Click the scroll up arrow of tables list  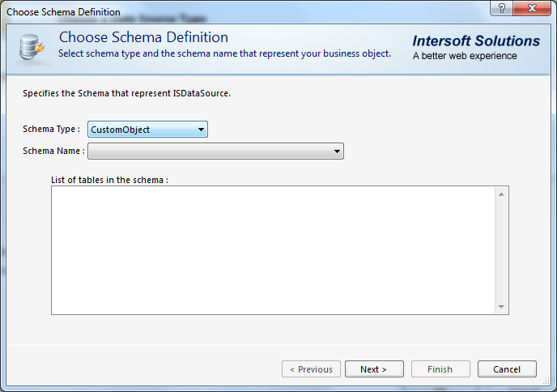(502, 194)
